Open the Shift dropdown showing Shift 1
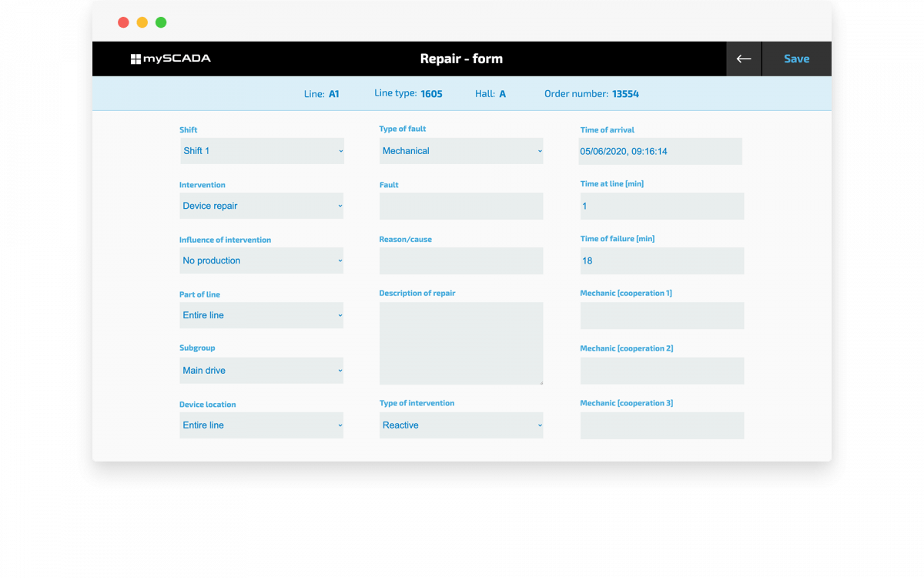 click(x=262, y=151)
